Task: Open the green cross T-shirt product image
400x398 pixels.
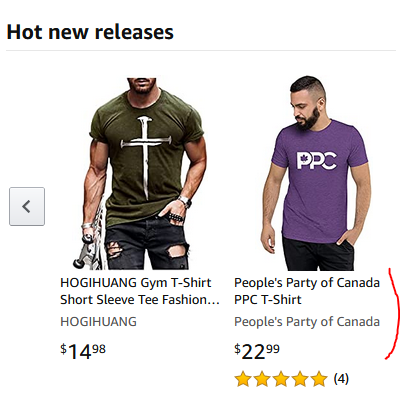Action: click(x=140, y=174)
